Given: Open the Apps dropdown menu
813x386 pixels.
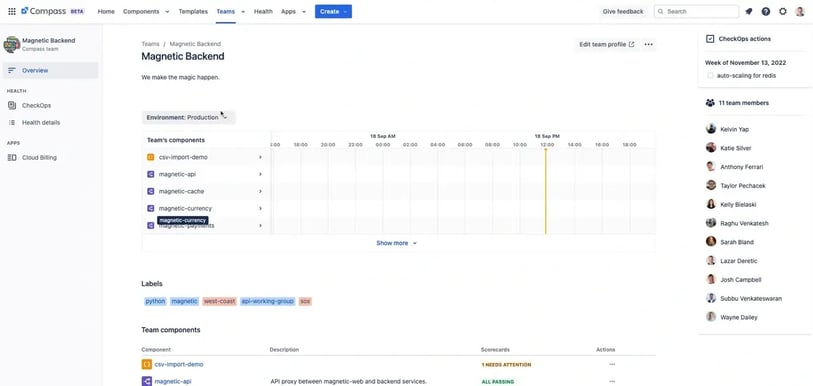Looking at the screenshot, I should coord(293,11).
